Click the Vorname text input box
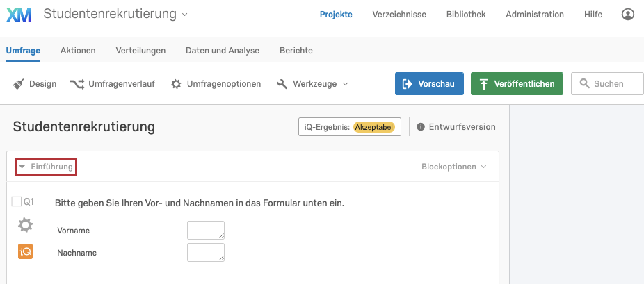 pos(206,230)
